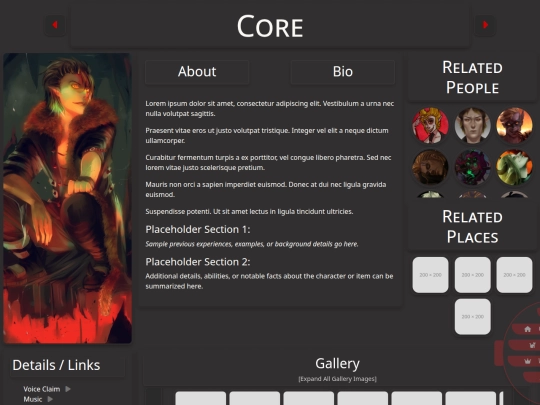Image resolution: width=540 pixels, height=405 pixels.
Task: Select the castle icon in the navigation wheel
Action: (x=532, y=345)
